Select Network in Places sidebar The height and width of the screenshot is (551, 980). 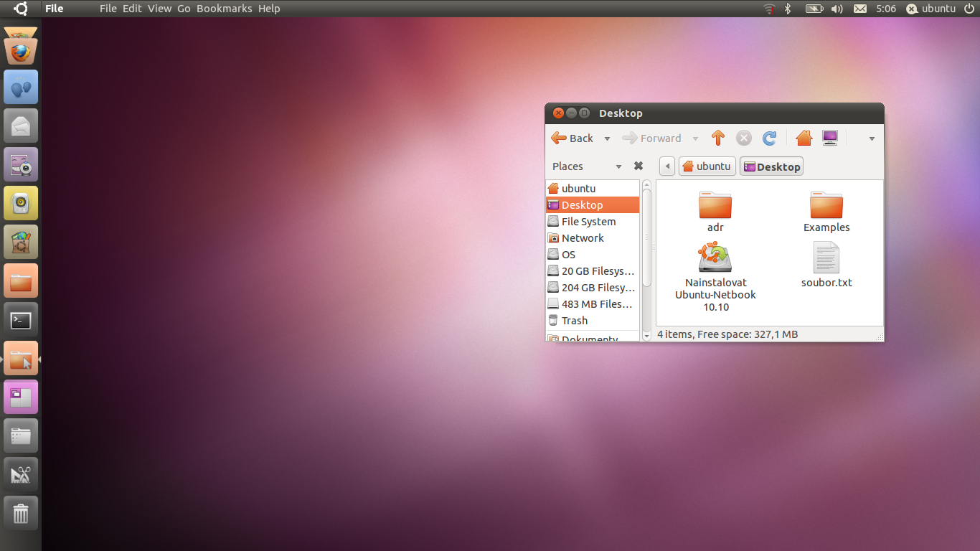(593, 237)
